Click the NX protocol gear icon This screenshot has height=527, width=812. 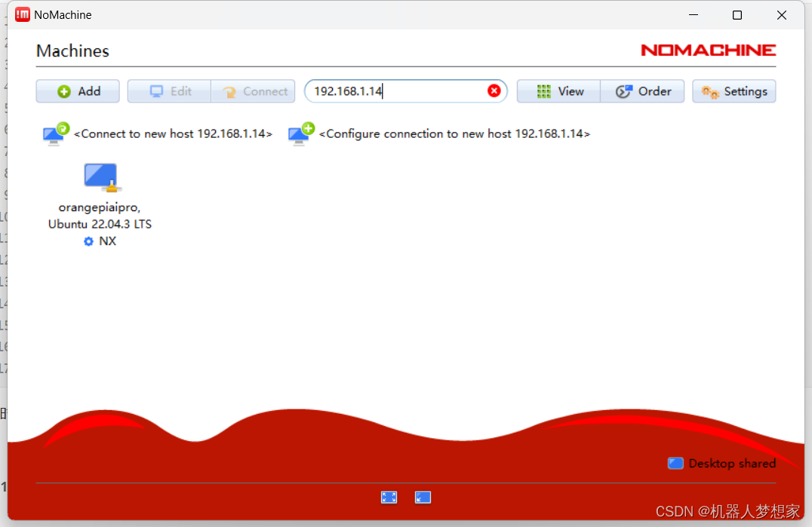tap(88, 241)
